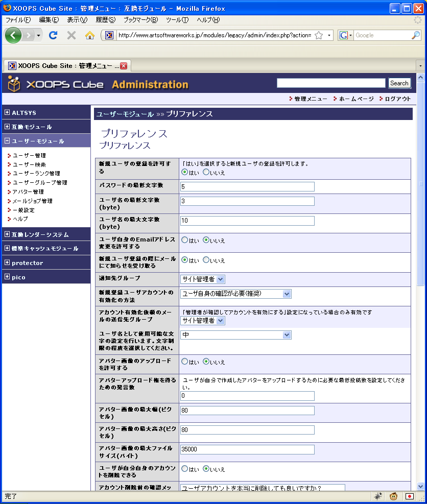Viewport: 427px width, 504px height.
Task: Open the ヘルプ menu
Action: [208, 20]
